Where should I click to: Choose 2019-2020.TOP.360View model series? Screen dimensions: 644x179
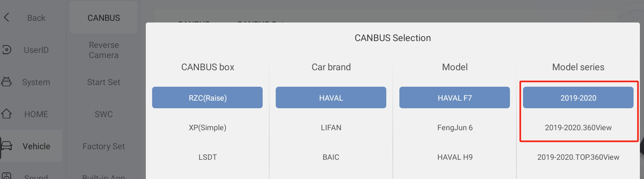coord(578,157)
